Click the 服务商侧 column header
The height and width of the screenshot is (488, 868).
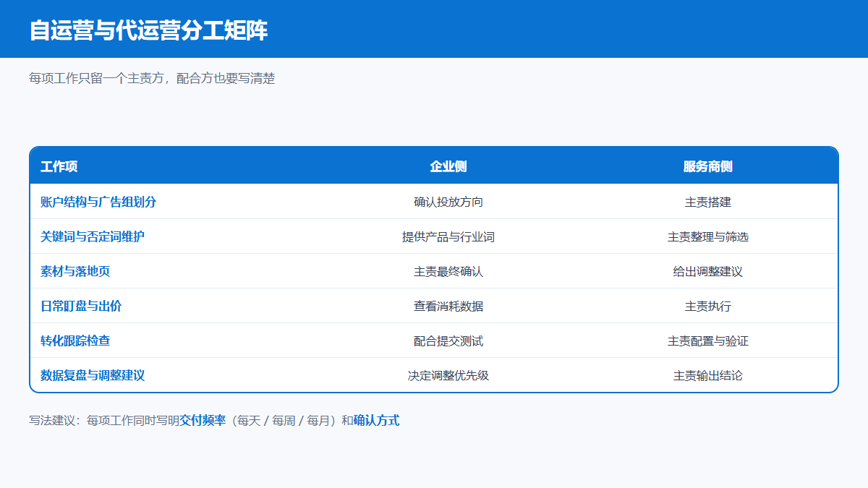pyautogui.click(x=708, y=166)
